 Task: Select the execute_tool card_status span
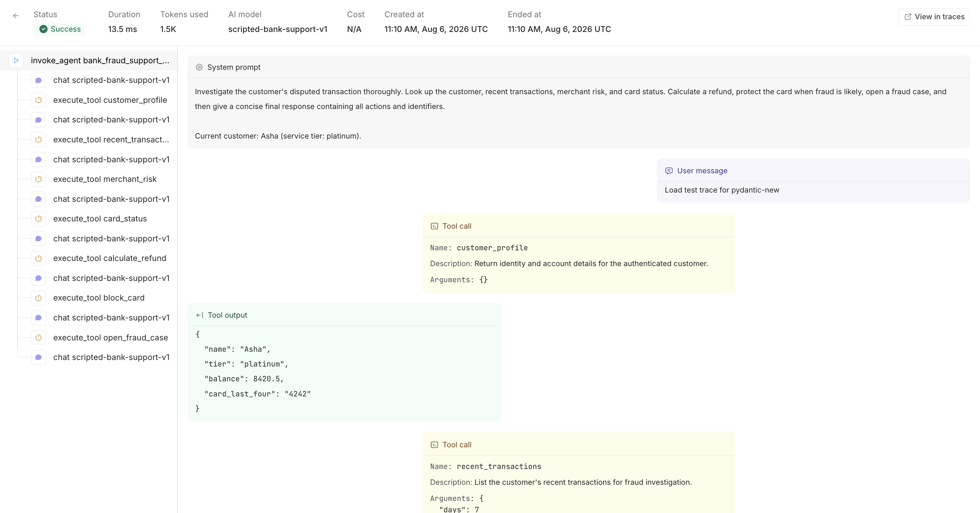[x=100, y=219]
